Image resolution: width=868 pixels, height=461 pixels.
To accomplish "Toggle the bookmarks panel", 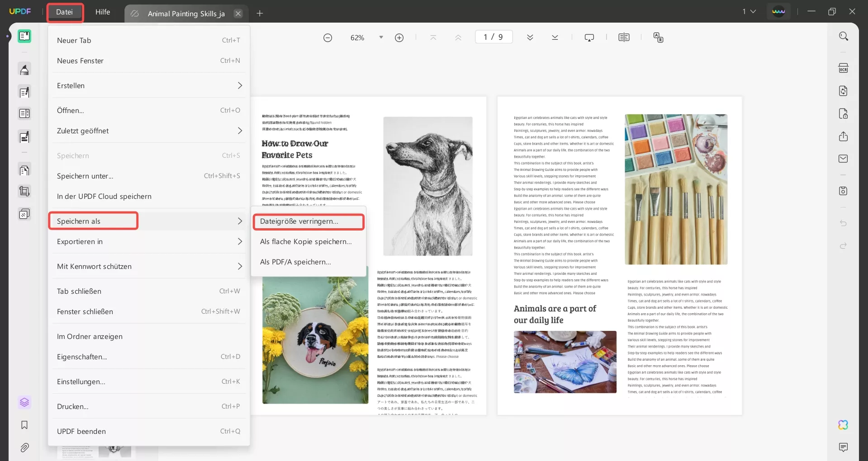I will (x=24, y=425).
